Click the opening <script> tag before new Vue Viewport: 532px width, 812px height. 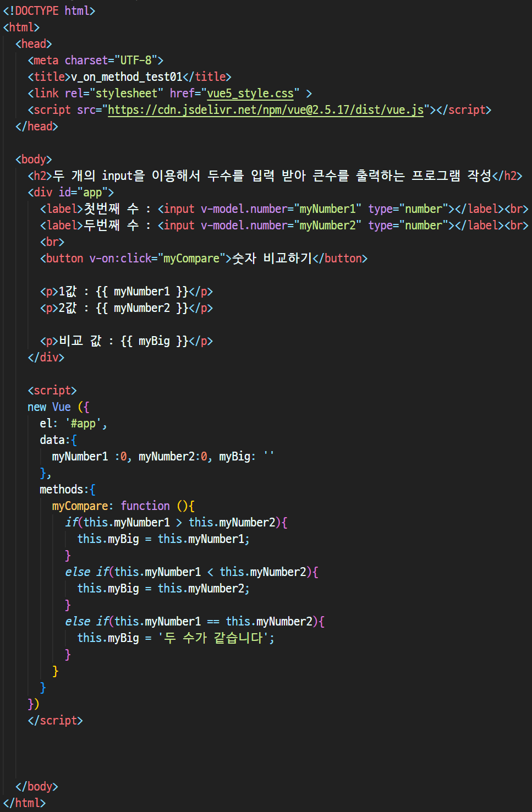coord(52,391)
